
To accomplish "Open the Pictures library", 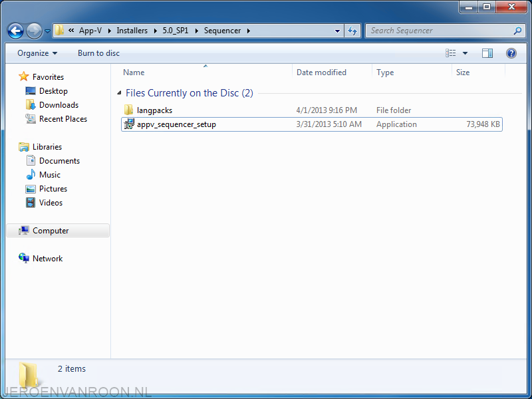I will pyautogui.click(x=53, y=189).
